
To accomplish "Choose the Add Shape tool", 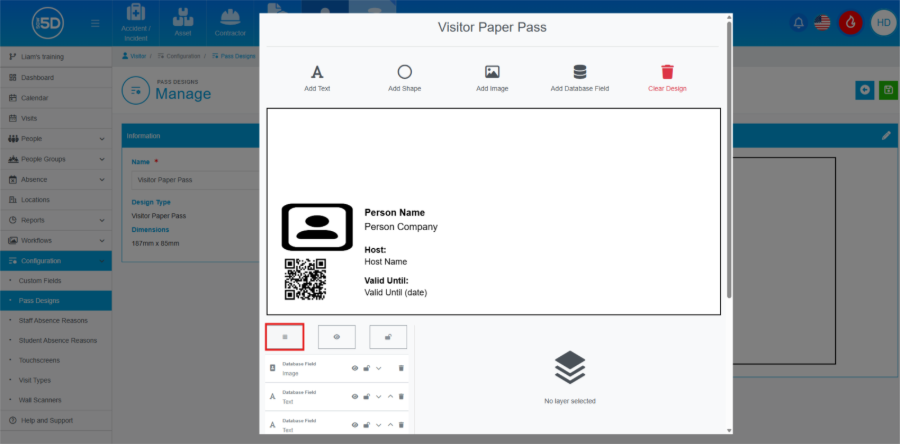I will point(404,78).
